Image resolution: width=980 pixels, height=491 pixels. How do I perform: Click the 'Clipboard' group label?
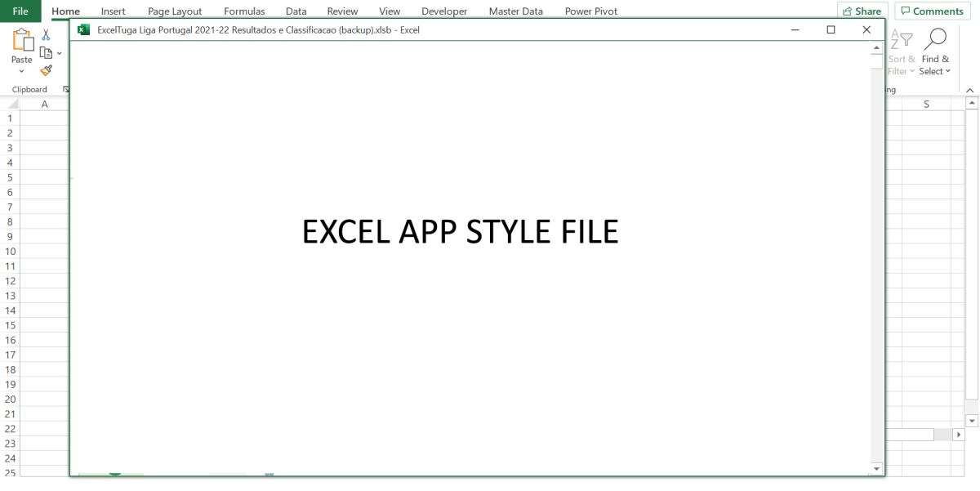[29, 90]
